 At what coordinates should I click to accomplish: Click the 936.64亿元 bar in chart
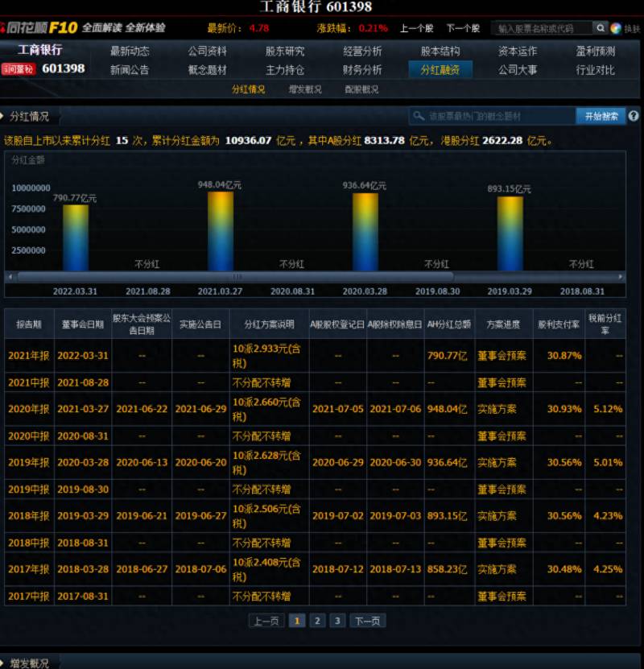tap(365, 232)
